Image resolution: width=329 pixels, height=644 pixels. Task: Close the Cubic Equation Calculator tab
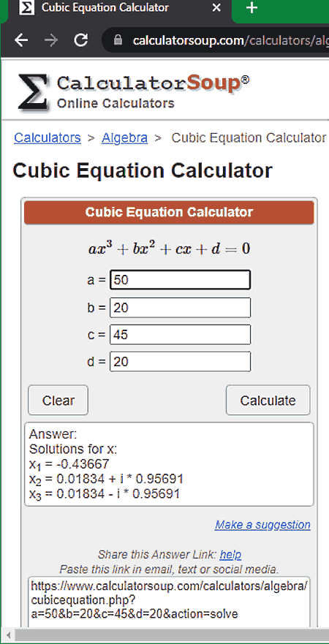(217, 8)
